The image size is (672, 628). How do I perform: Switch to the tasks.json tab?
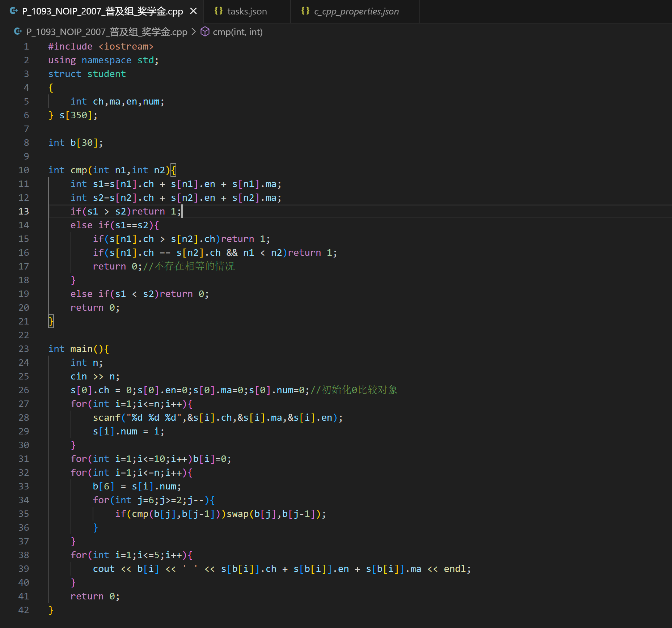click(247, 11)
